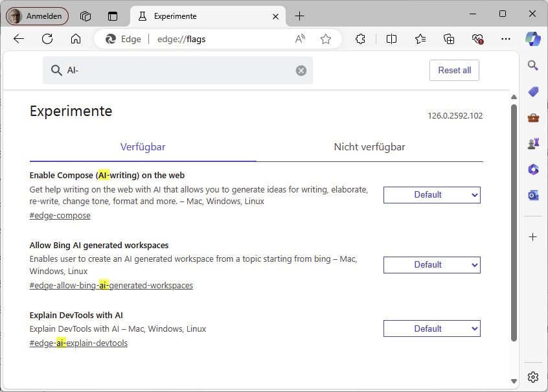This screenshot has width=548, height=392.
Task: Open the #edge-compose flag link
Action: pos(60,216)
